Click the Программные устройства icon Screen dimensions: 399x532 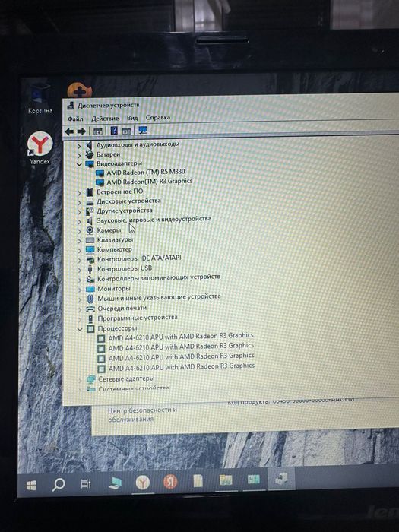pos(90,319)
